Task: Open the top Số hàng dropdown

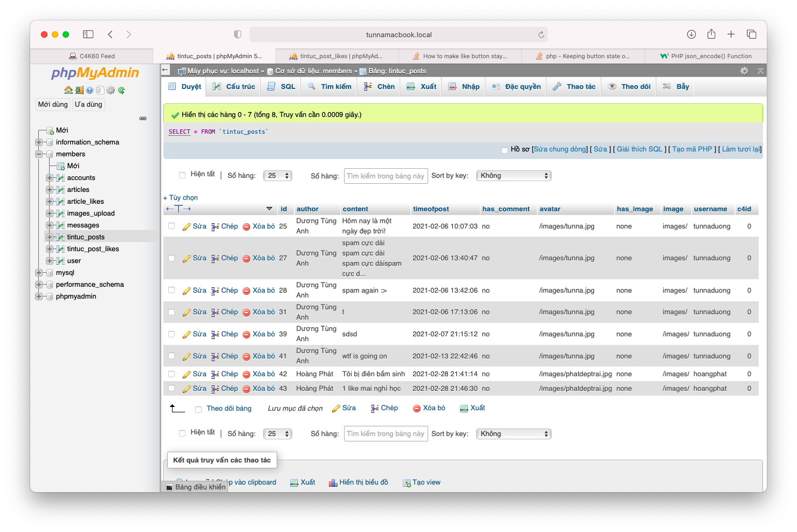Action: (x=278, y=176)
